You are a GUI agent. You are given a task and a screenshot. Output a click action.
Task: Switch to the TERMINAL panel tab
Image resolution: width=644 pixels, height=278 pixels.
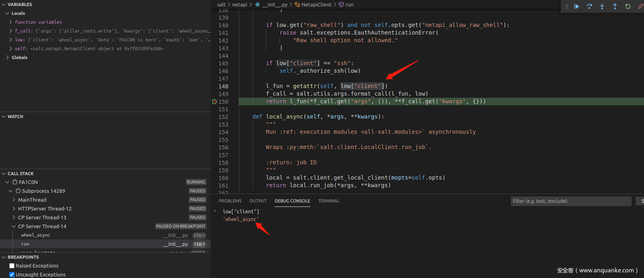click(x=328, y=201)
